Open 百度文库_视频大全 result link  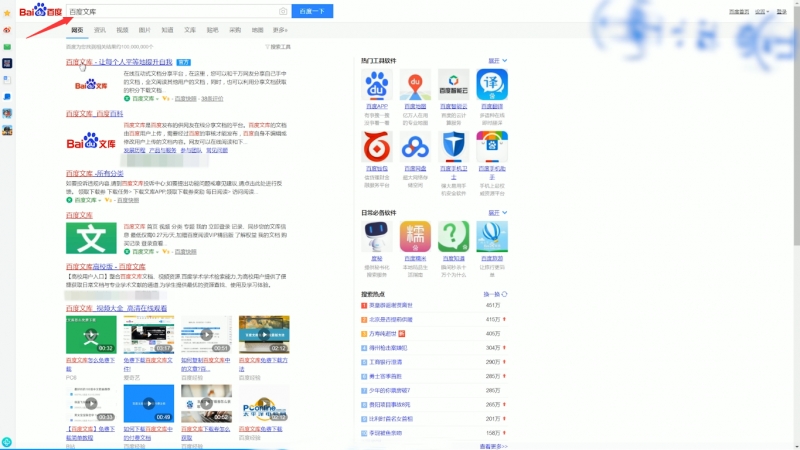point(116,309)
